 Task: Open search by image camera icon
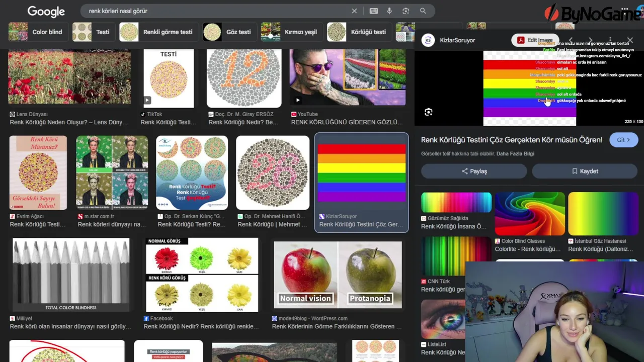406,11
